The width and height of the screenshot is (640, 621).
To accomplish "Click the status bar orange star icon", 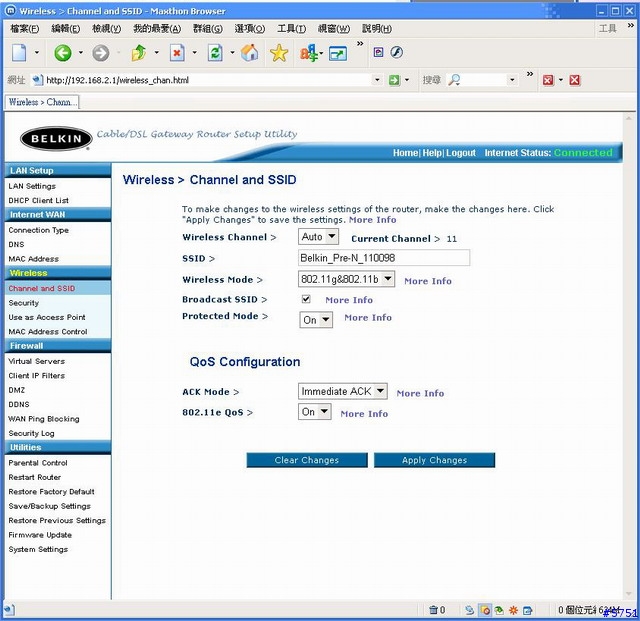I will coord(513,610).
